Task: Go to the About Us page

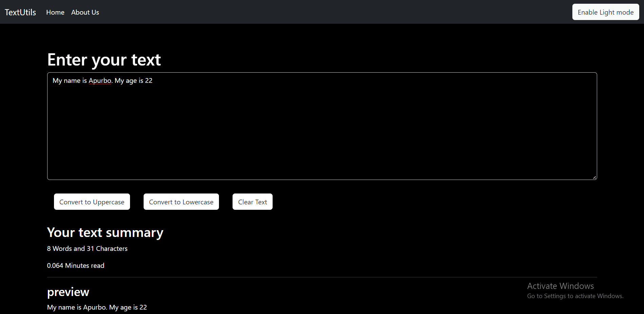Action: pyautogui.click(x=85, y=12)
